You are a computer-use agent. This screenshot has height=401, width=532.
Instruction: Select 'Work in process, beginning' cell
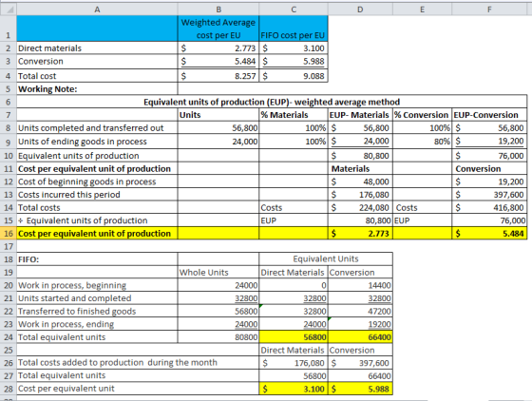[97, 285]
